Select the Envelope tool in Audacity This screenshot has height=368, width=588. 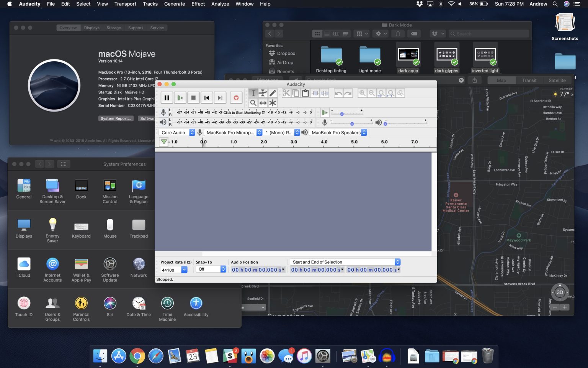pyautogui.click(x=263, y=93)
